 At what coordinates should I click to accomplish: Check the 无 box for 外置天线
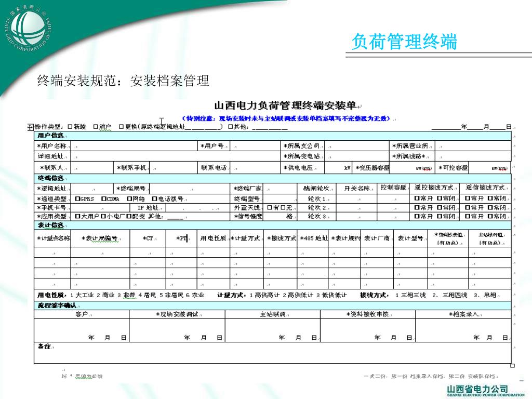pyautogui.click(x=283, y=207)
